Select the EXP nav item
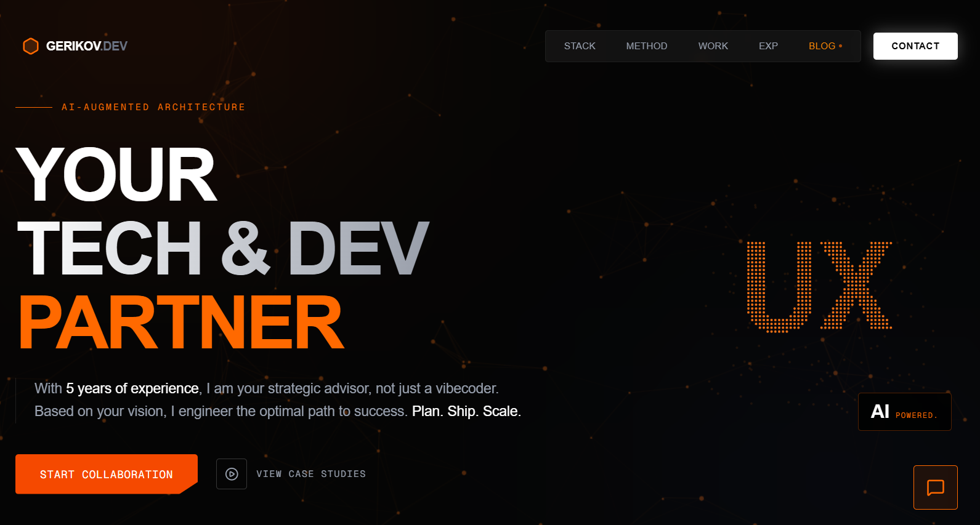This screenshot has height=525, width=980. coord(768,46)
